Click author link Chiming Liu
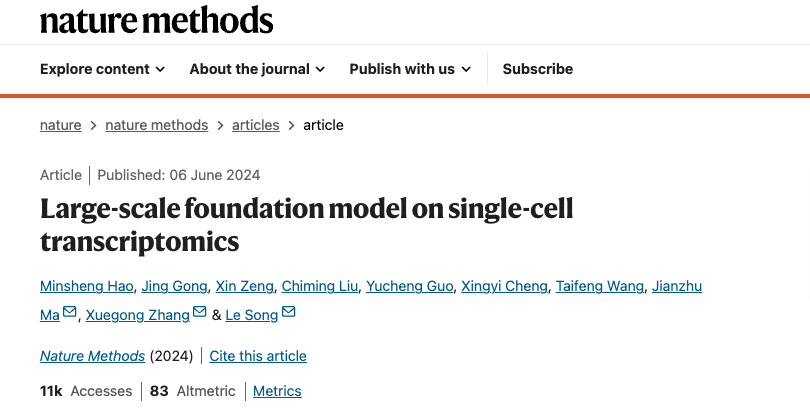810x418 pixels. pos(319,286)
